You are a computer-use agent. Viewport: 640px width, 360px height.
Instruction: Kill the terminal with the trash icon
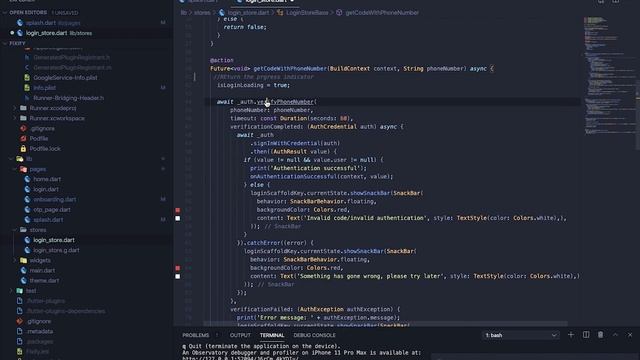(600, 335)
